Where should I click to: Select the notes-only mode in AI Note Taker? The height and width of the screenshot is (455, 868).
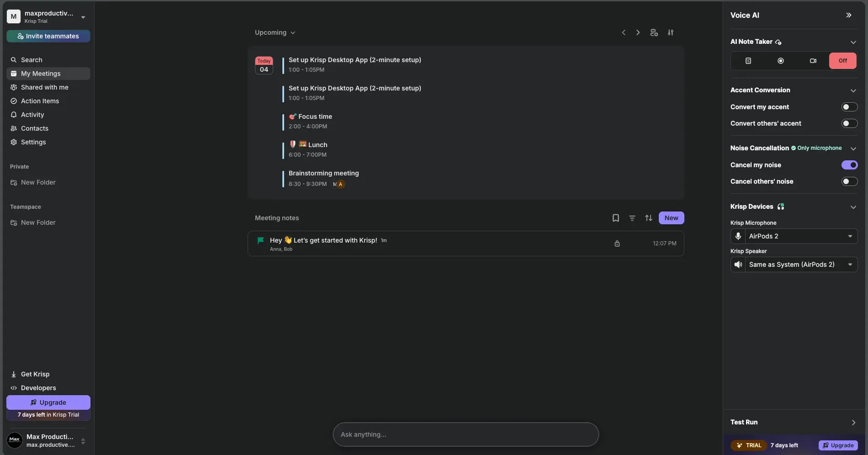(748, 61)
